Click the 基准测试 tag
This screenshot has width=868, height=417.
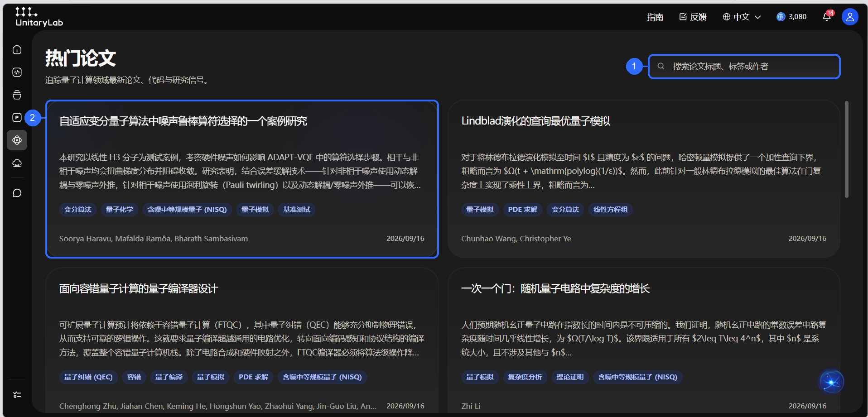click(x=297, y=210)
